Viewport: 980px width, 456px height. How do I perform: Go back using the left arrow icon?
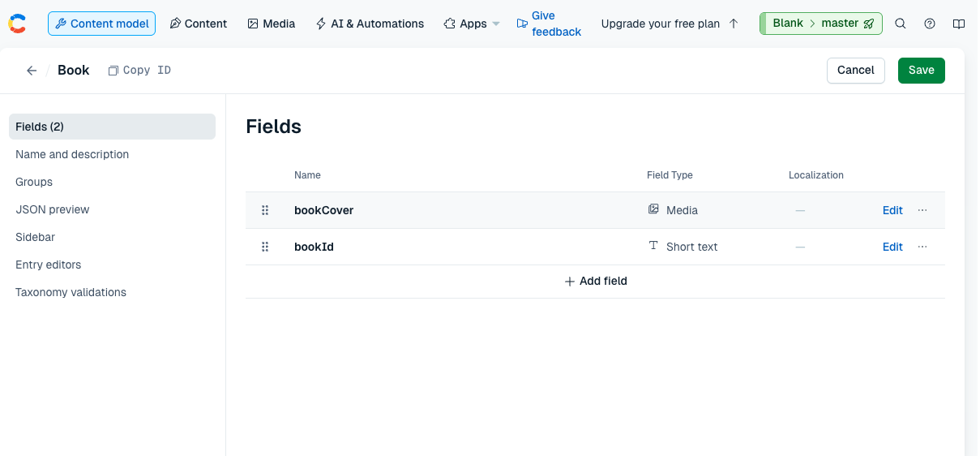[x=32, y=71]
